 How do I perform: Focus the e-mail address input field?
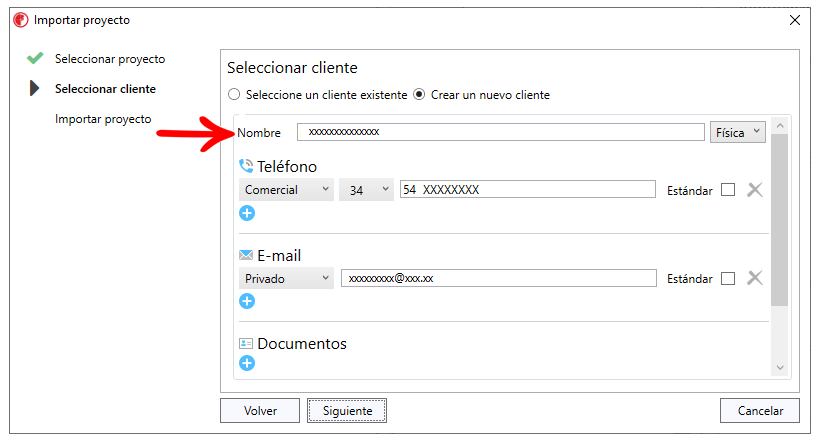coord(498,278)
